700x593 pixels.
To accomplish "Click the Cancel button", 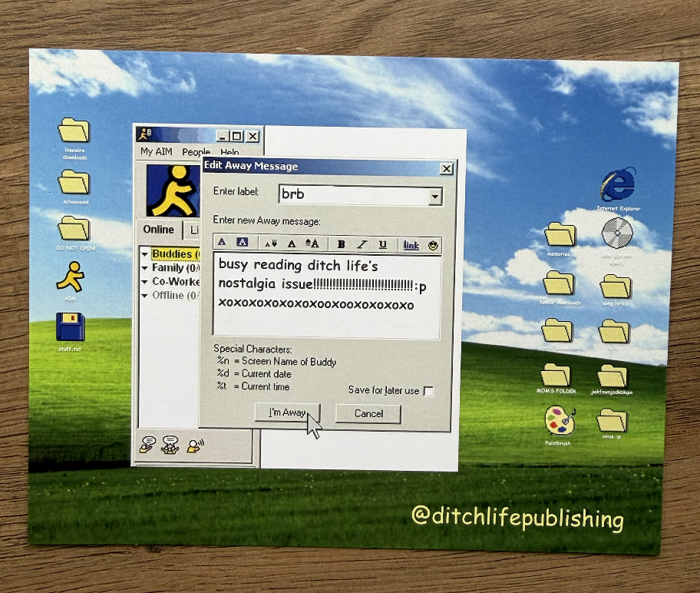I will pyautogui.click(x=368, y=413).
